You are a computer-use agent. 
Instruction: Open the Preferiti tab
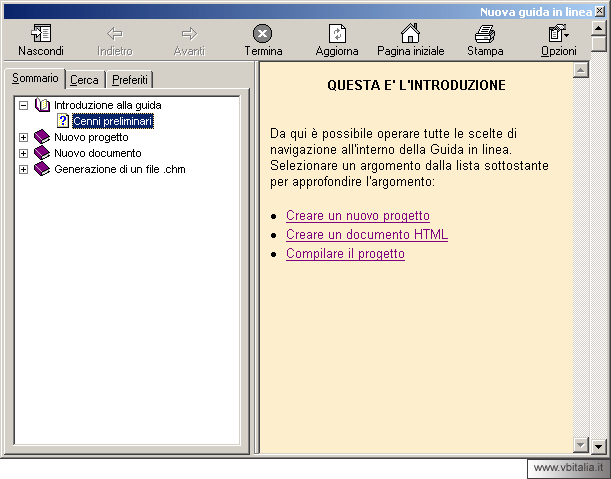[130, 80]
